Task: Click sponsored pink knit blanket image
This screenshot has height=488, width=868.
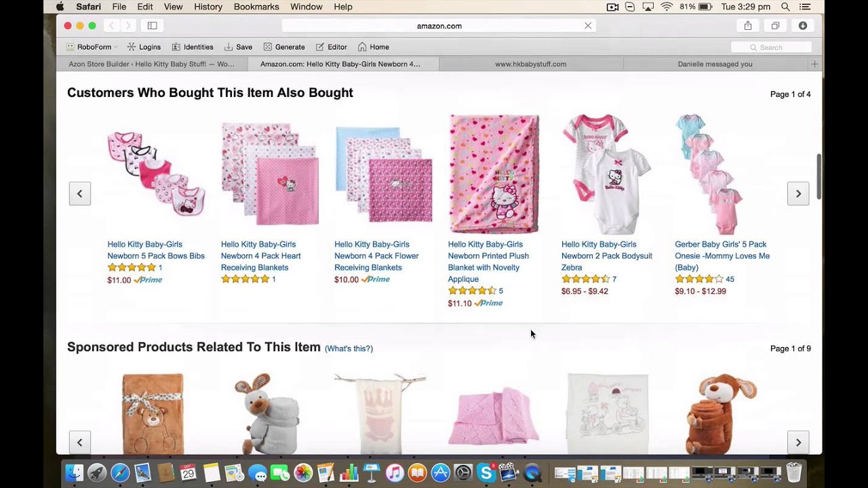Action: pos(494,417)
